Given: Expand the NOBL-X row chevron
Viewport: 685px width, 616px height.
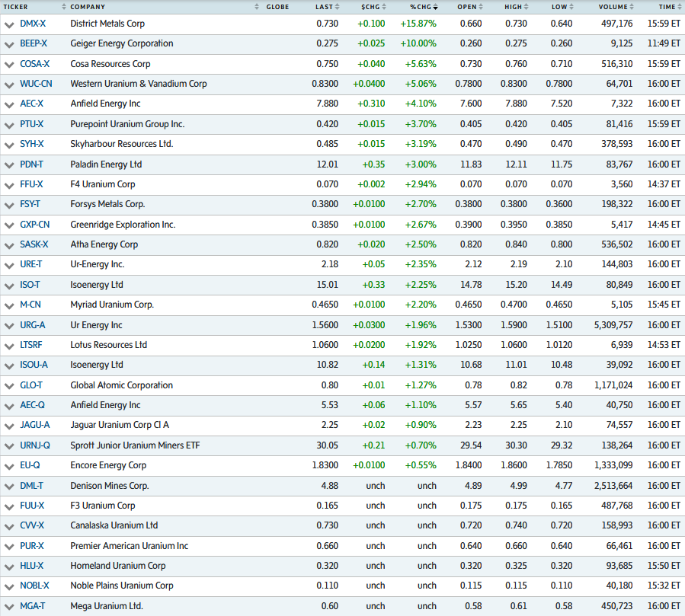Looking at the screenshot, I should 8,587.
